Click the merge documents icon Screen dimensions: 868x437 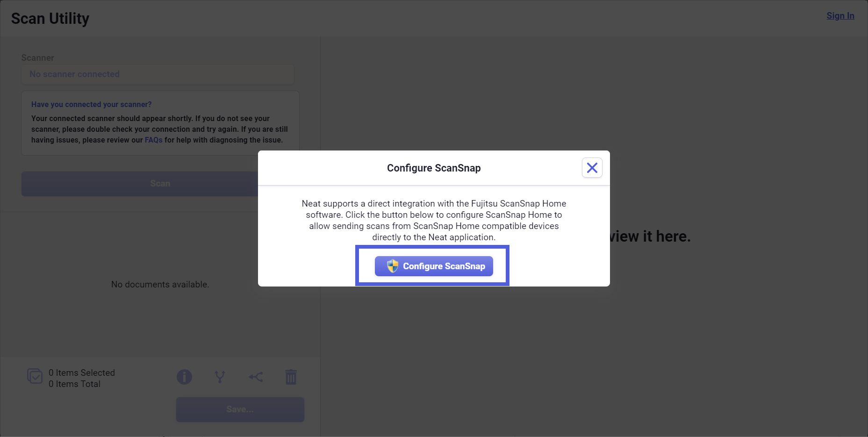[x=256, y=377]
